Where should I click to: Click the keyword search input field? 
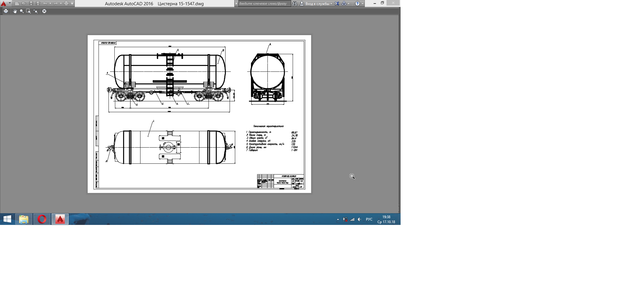tap(264, 4)
